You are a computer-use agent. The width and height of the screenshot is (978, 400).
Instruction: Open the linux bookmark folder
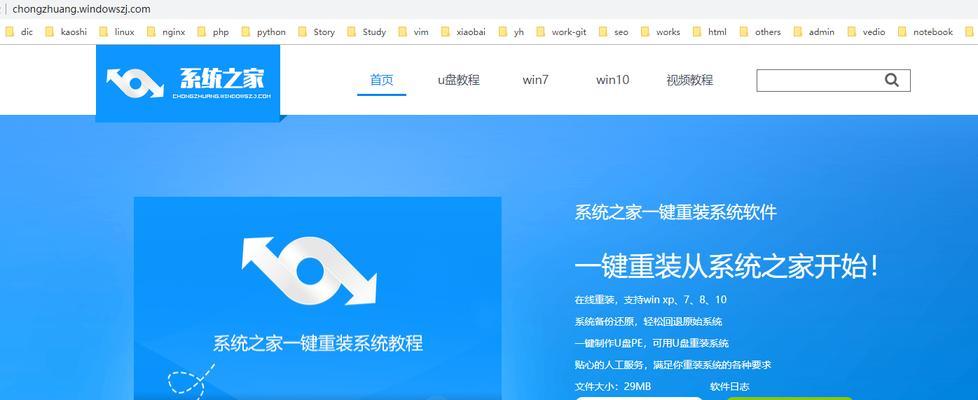pyautogui.click(x=117, y=32)
